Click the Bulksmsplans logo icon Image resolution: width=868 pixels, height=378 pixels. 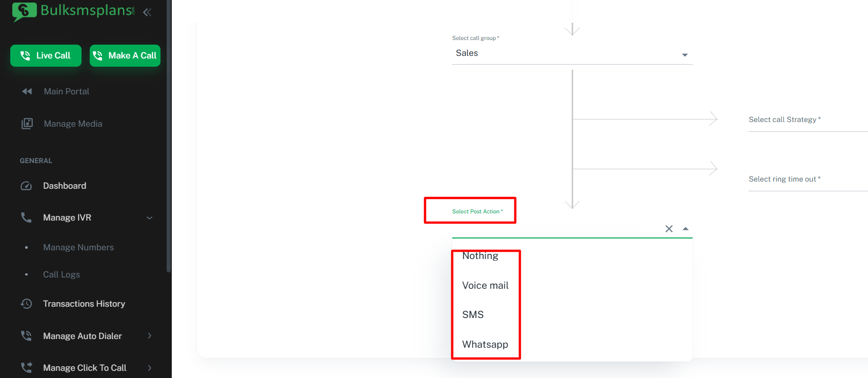point(25,11)
